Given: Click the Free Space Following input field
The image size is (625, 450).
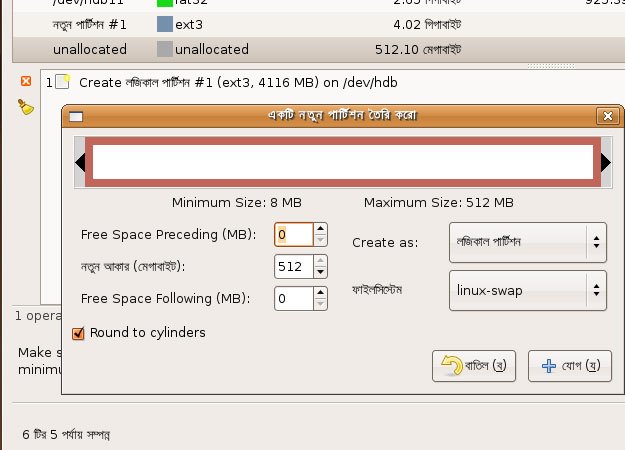Looking at the screenshot, I should point(294,298).
